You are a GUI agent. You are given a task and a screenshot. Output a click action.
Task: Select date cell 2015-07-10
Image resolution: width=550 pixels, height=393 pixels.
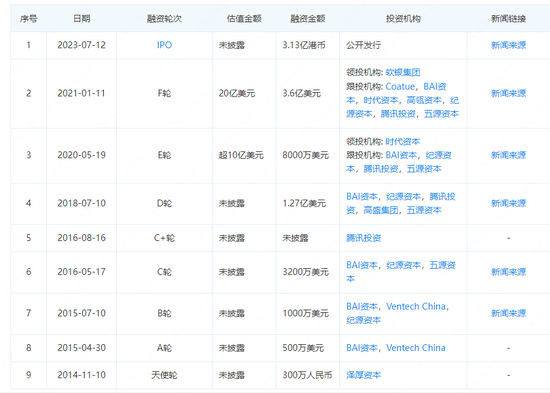click(81, 313)
